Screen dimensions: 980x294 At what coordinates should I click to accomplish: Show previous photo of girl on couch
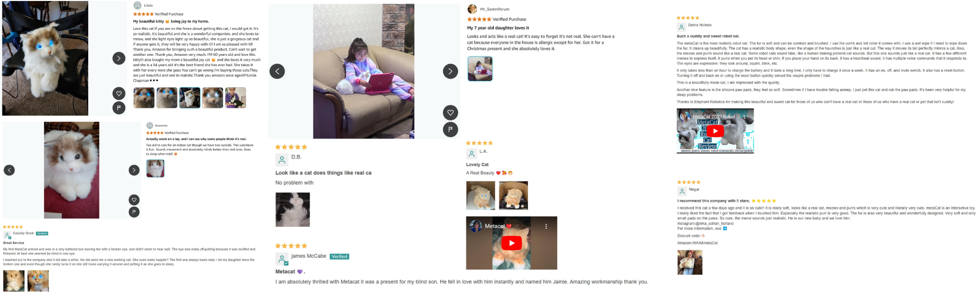(277, 71)
